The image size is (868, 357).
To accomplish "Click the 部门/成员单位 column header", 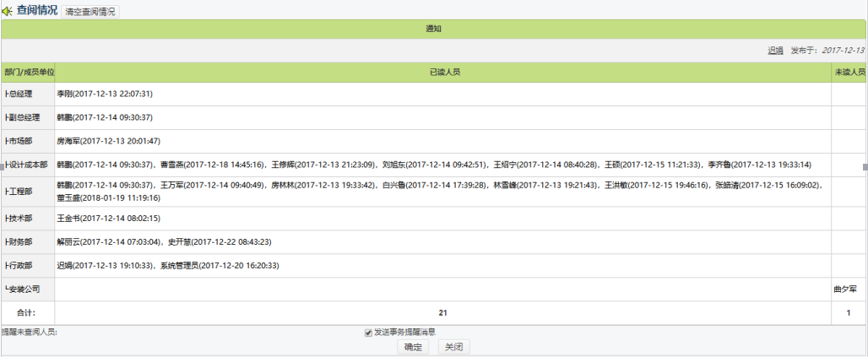I will tap(29, 73).
